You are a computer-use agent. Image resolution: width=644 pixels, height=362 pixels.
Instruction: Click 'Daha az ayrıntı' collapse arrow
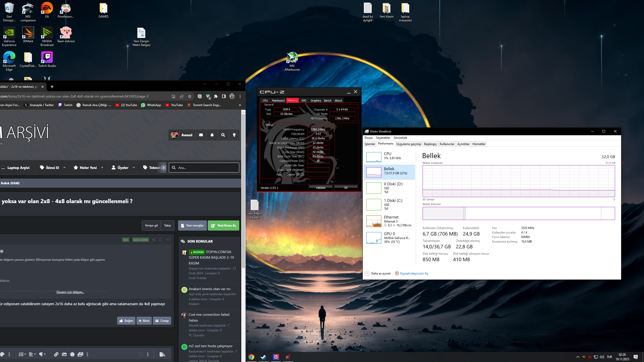coord(367,274)
